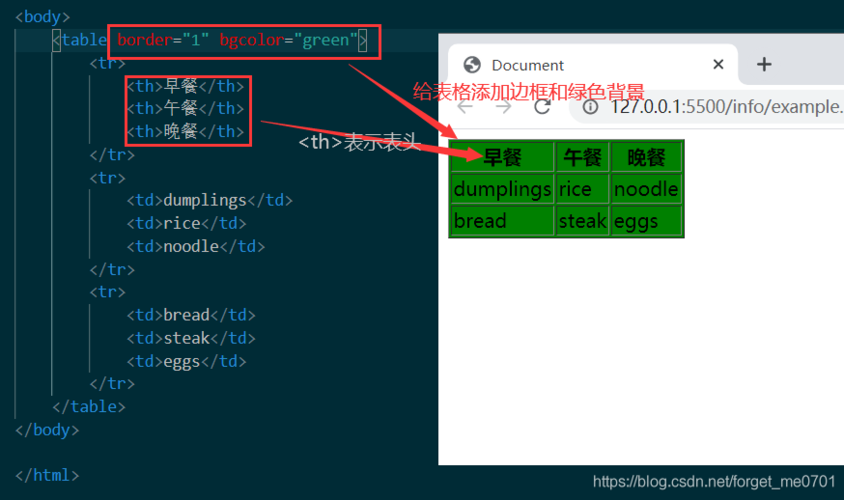Click the browser back arrow
844x500 pixels.
tap(465, 106)
